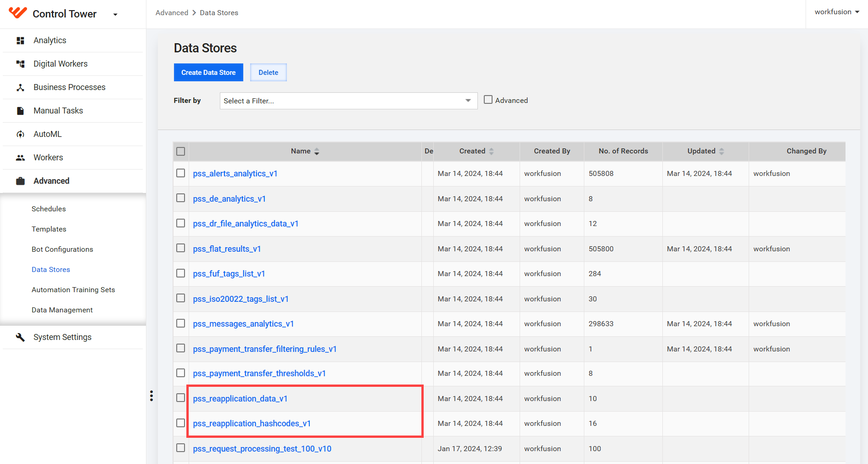Open the workfusion user menu

837,12
